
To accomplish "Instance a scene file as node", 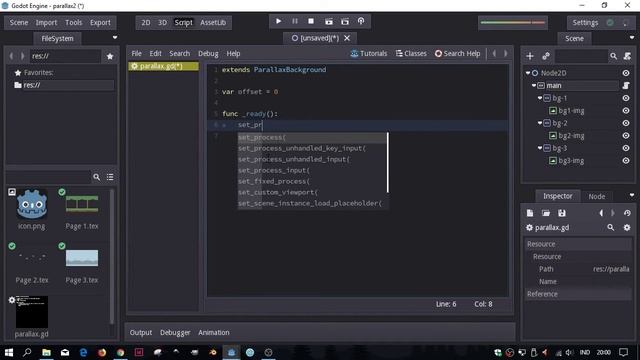I will [546, 56].
